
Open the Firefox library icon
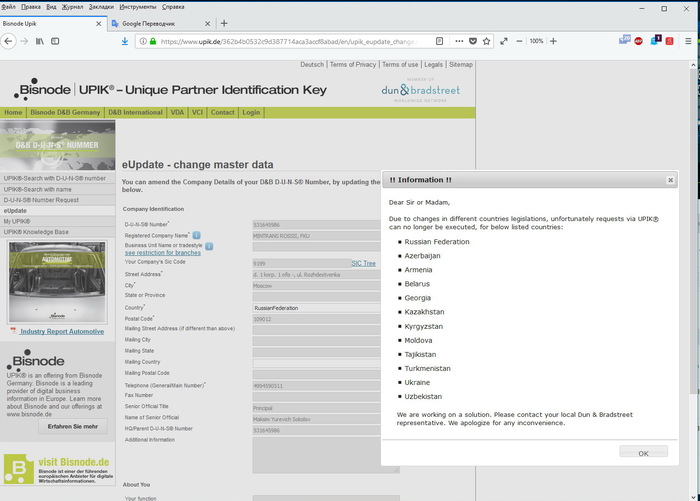point(41,41)
